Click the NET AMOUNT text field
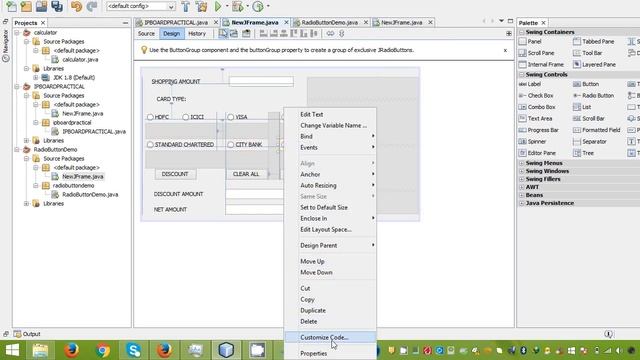This screenshot has height=360, width=640. pyautogui.click(x=254, y=209)
